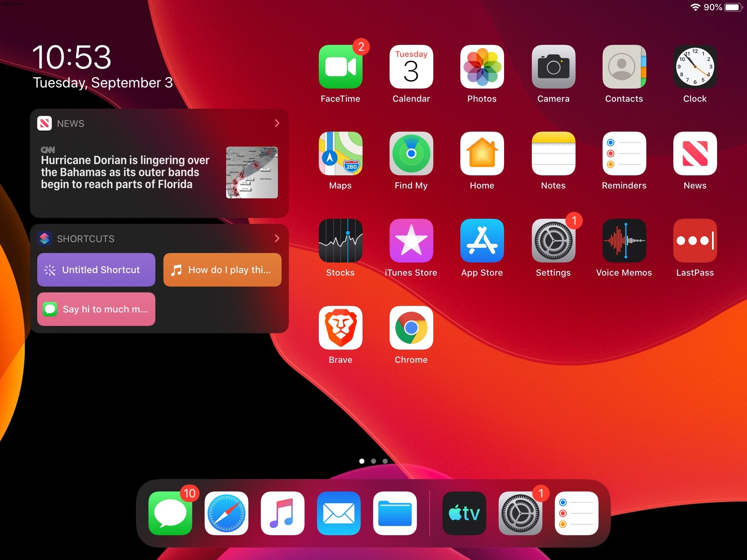Go to the second home screen page dot
This screenshot has height=560, width=747.
pyautogui.click(x=373, y=461)
